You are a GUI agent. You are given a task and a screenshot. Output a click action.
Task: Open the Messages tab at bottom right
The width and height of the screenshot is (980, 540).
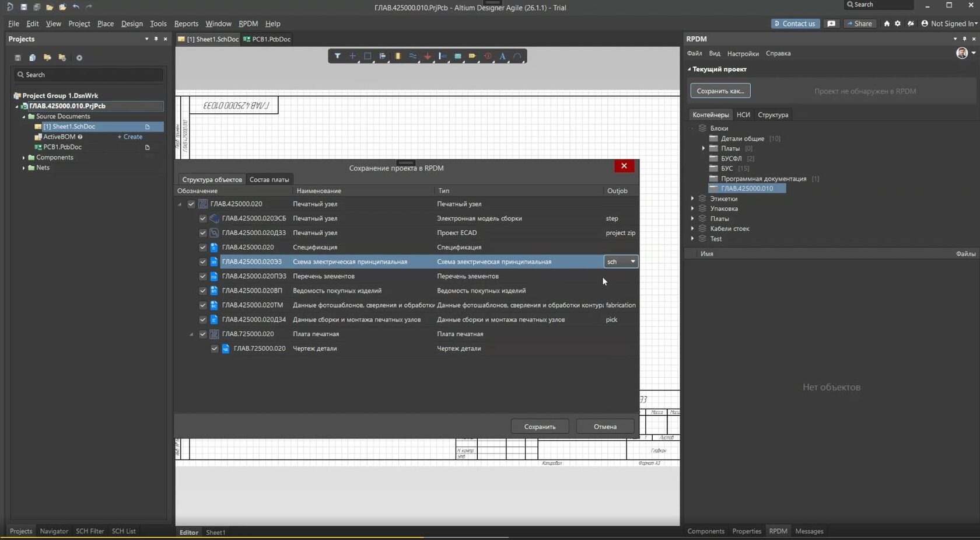point(809,531)
